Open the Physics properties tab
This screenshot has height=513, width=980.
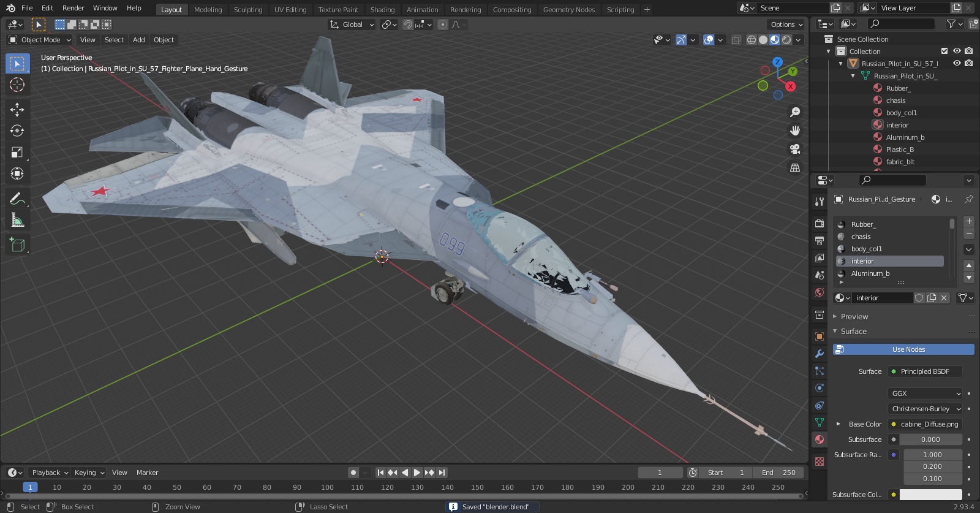(x=820, y=388)
